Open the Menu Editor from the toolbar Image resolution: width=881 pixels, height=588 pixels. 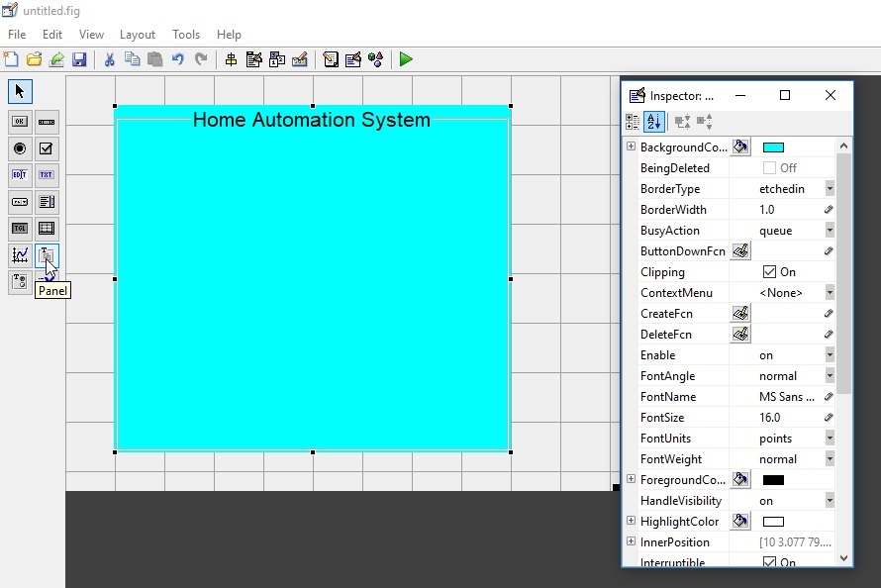click(x=253, y=59)
